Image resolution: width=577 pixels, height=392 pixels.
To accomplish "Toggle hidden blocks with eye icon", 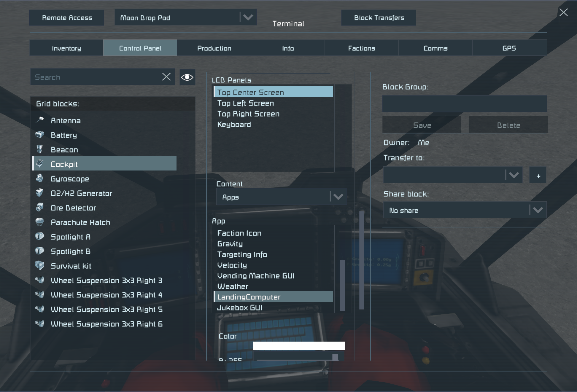I will coord(187,77).
